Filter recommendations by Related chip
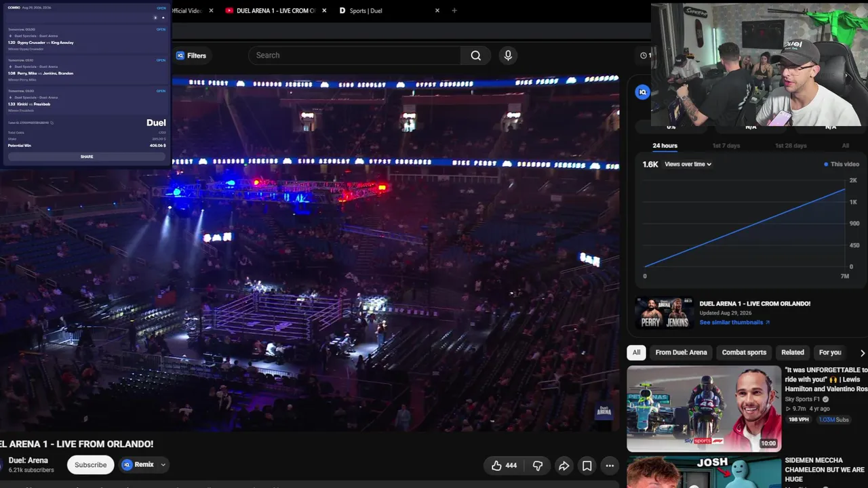Image resolution: width=868 pixels, height=488 pixels. tap(793, 352)
